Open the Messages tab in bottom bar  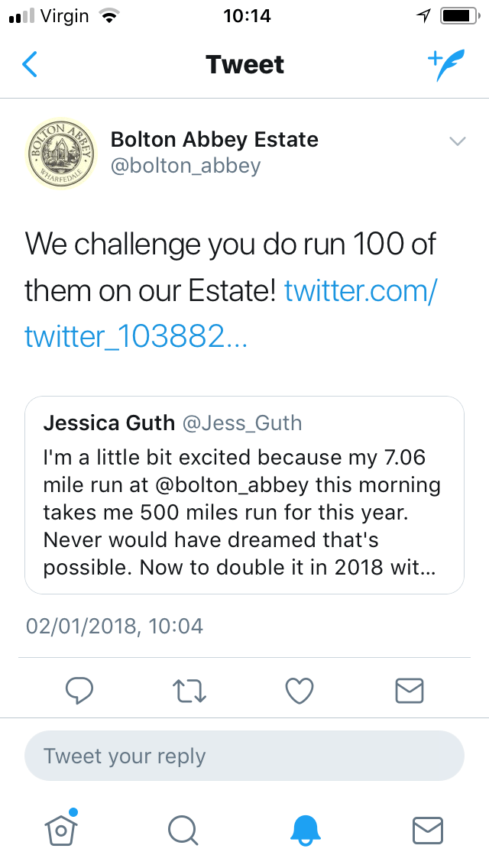[x=427, y=829]
